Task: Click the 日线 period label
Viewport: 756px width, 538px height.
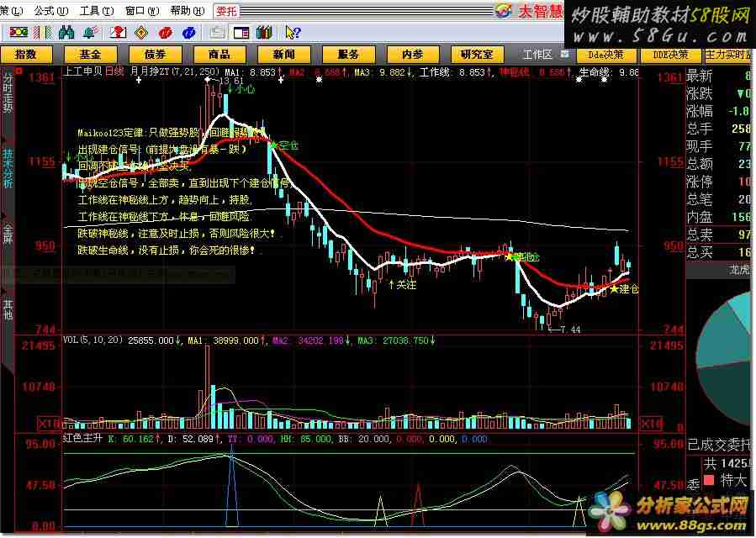Action: click(x=114, y=71)
